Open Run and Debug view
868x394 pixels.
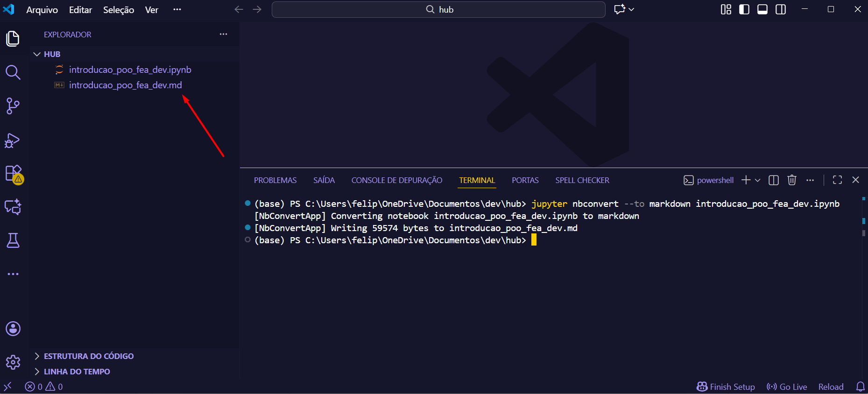[x=13, y=140]
